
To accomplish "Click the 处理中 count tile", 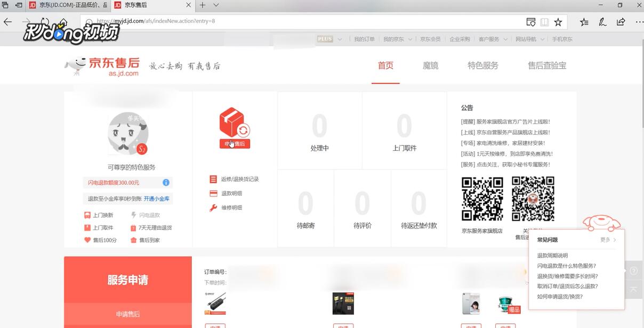I will (x=319, y=130).
